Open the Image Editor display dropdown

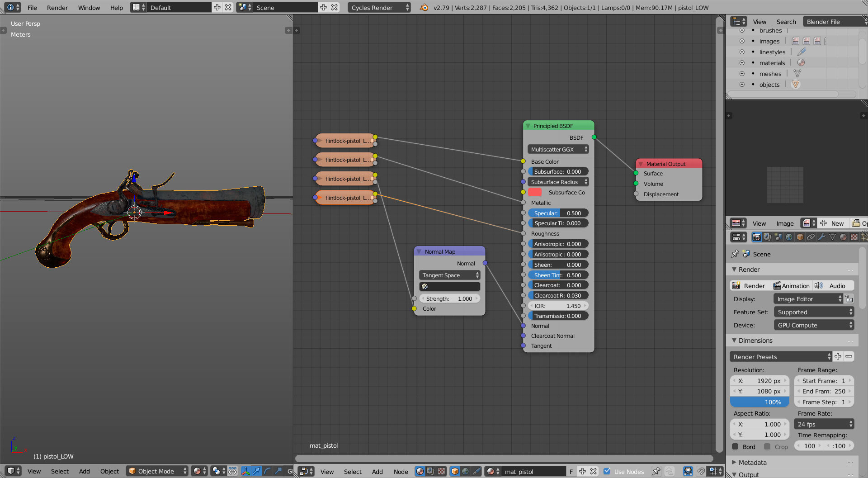click(808, 298)
